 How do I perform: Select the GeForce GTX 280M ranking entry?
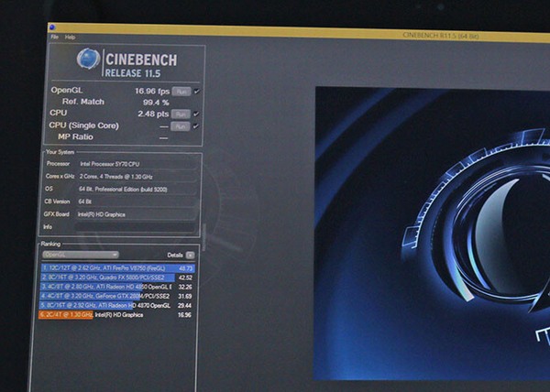tap(117, 296)
